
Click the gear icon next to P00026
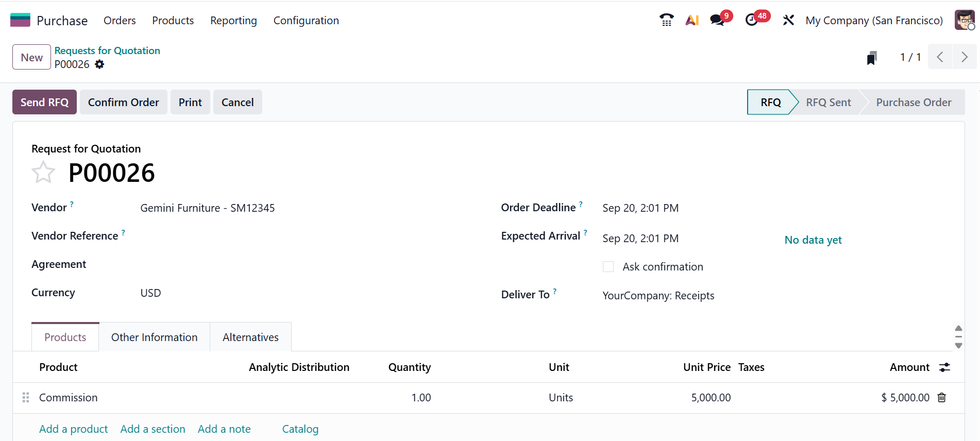point(99,64)
